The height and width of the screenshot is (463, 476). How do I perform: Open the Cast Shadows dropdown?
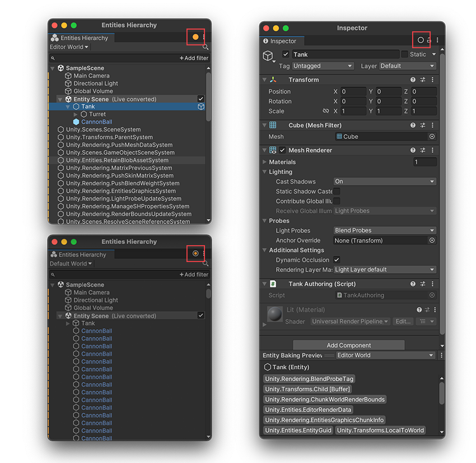pyautogui.click(x=384, y=181)
